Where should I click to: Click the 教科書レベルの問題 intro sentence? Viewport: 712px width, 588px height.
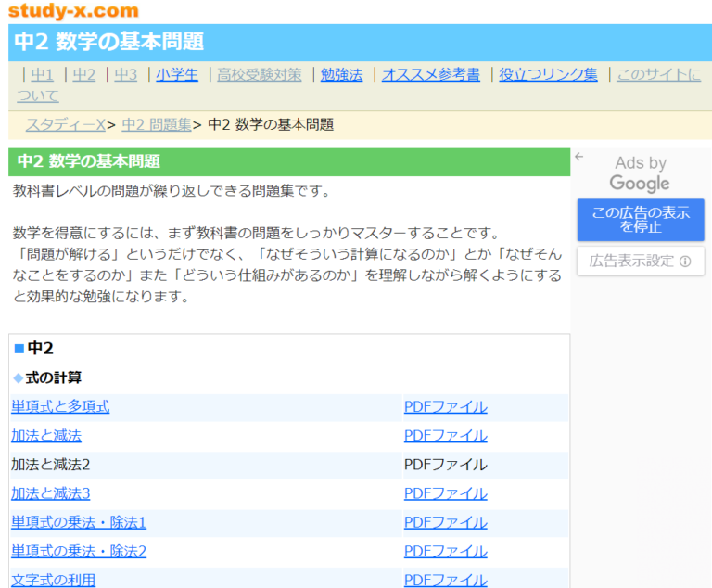click(x=173, y=191)
